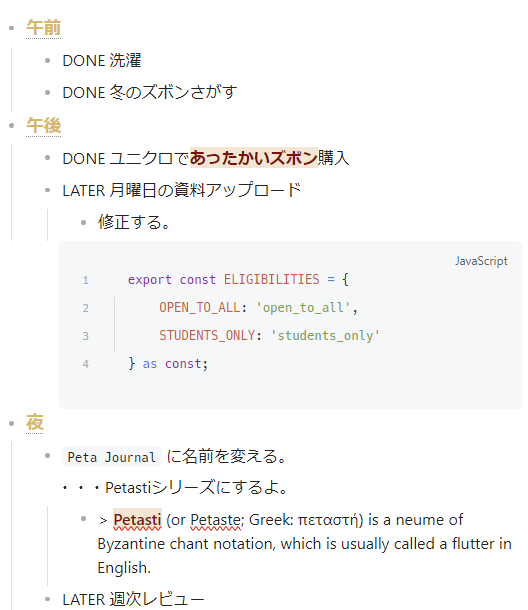528x610 pixels.
Task: Click the Peta Journal inline code
Action: pyautogui.click(x=112, y=457)
